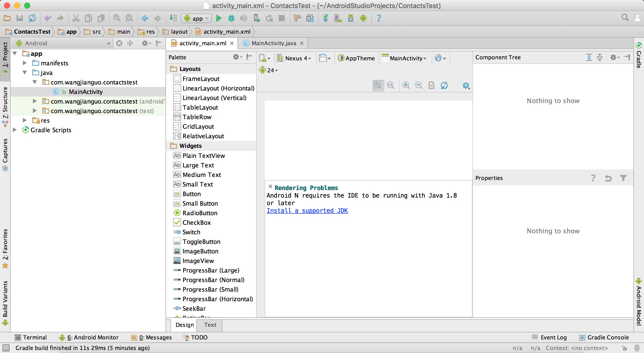
Task: Open the TODO tool window
Action: [x=195, y=337]
